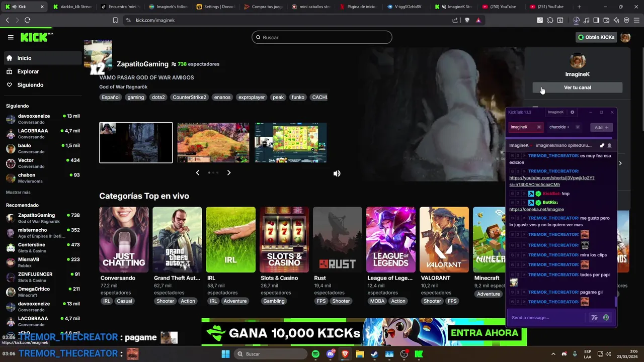Open the browser extensions puzzle icon
The image size is (644, 362).
(550, 20)
